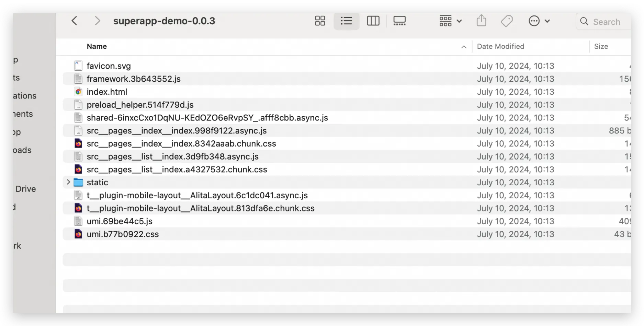Screen dimensions: 644x326
Task: Select AlitaLayout.6c1dc041.async.js file icon
Action: click(78, 195)
